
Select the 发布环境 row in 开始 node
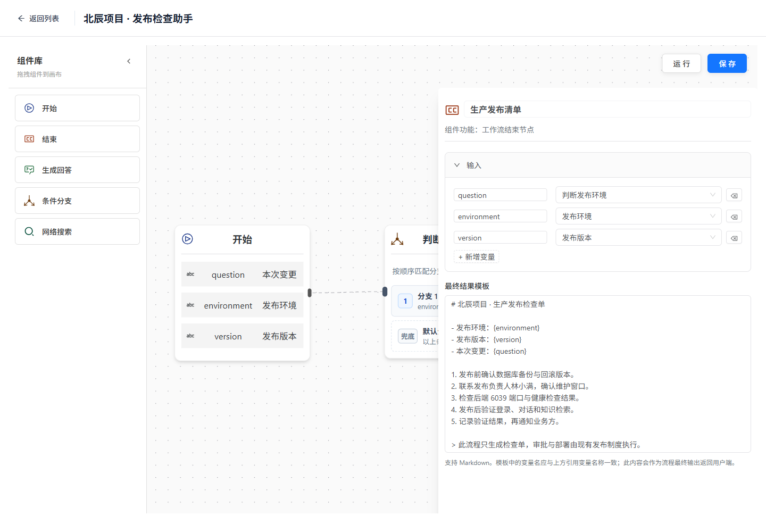click(242, 305)
